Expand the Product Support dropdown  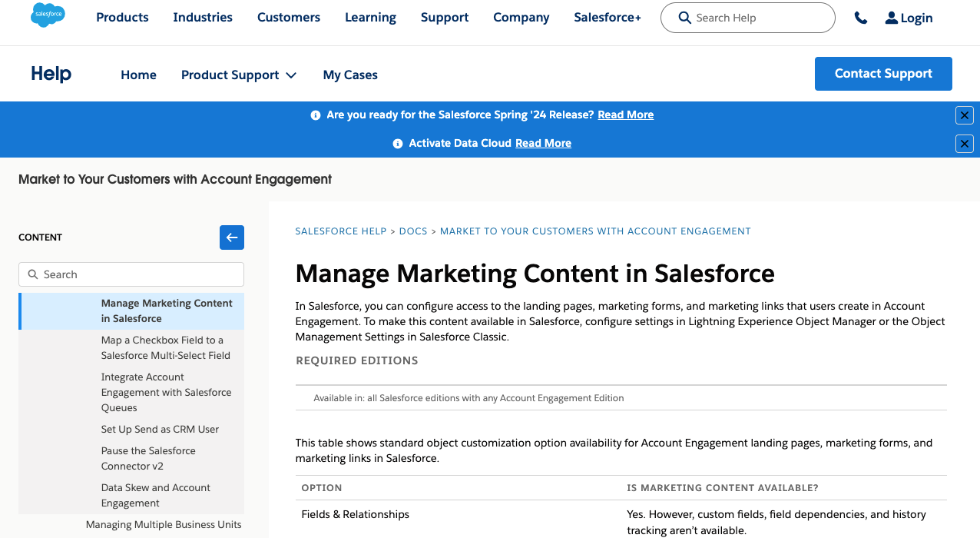[239, 75]
